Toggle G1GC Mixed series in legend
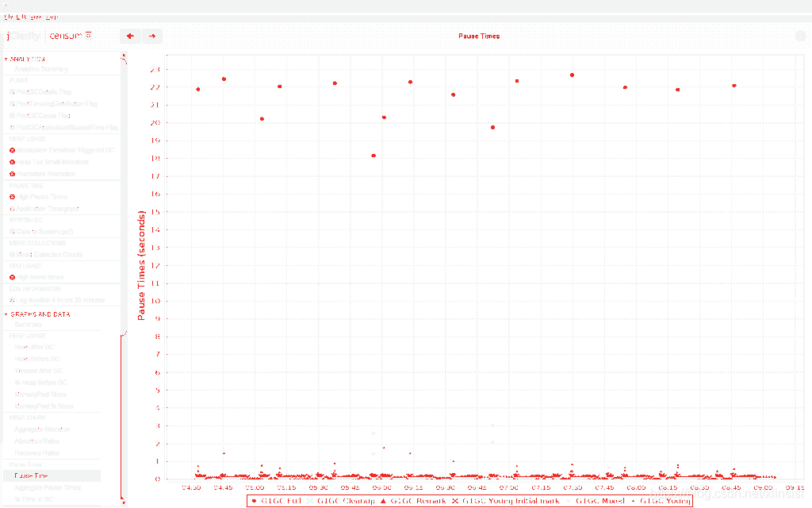Screen dimensions: 812x508 coord(595,501)
